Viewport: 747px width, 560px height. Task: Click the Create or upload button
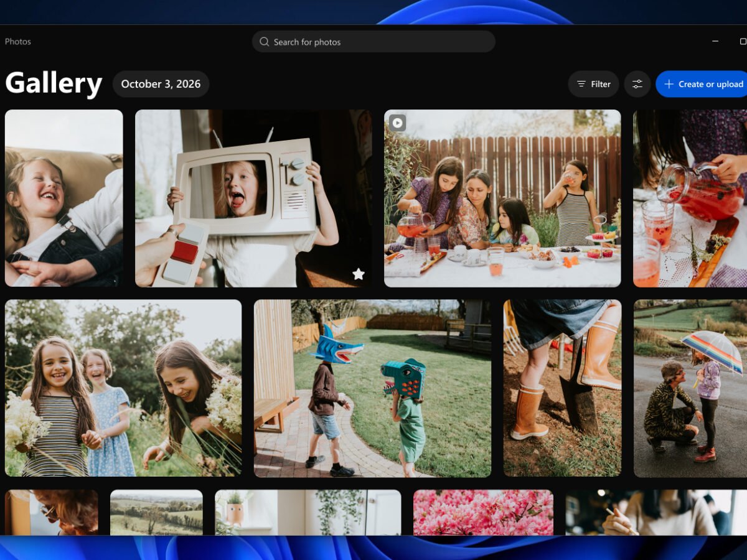point(702,84)
